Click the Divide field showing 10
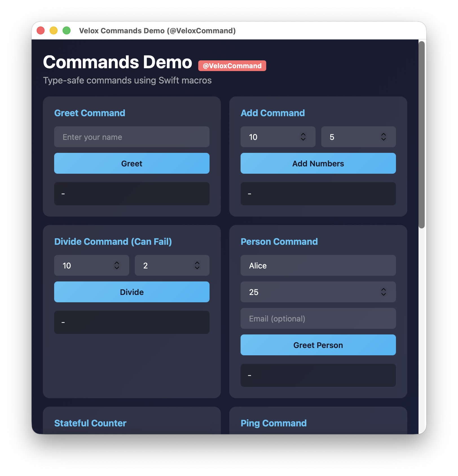Viewport: 458px width, 476px height. 91,265
